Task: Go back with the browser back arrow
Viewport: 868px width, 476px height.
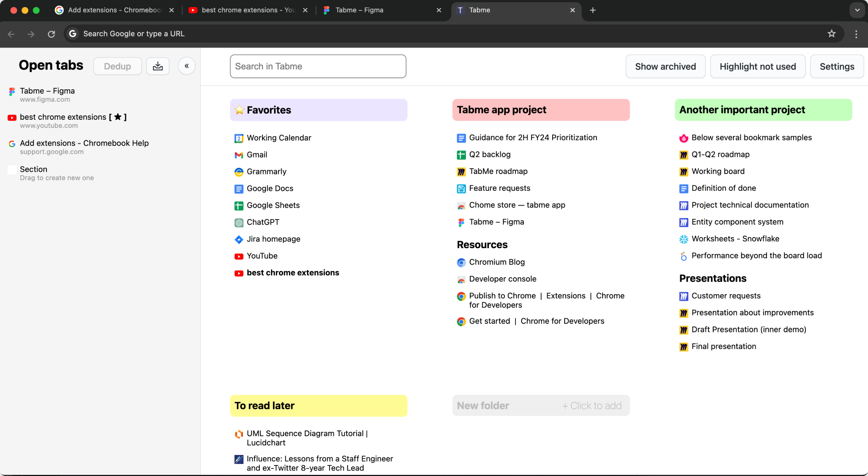Action: click(x=11, y=34)
